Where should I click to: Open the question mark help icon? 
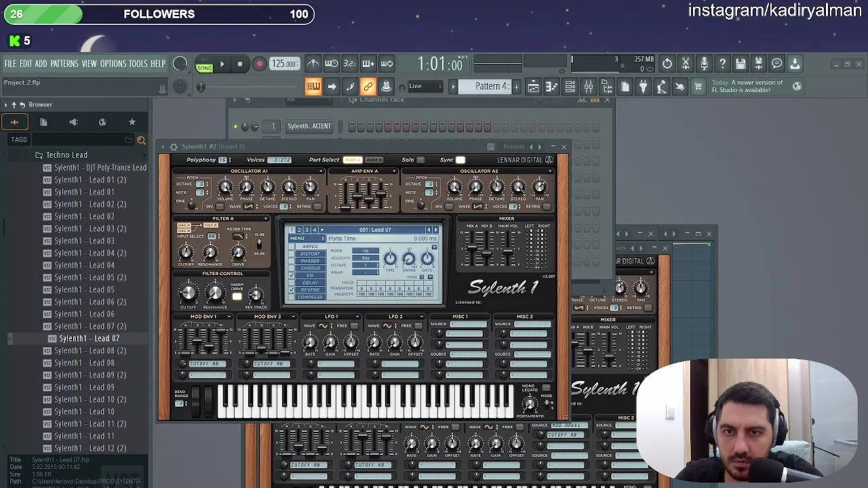(722, 64)
